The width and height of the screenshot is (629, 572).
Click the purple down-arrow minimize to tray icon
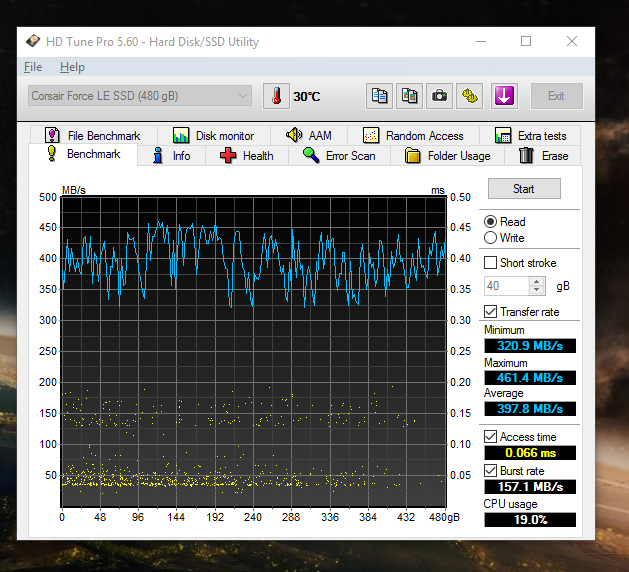[503, 96]
